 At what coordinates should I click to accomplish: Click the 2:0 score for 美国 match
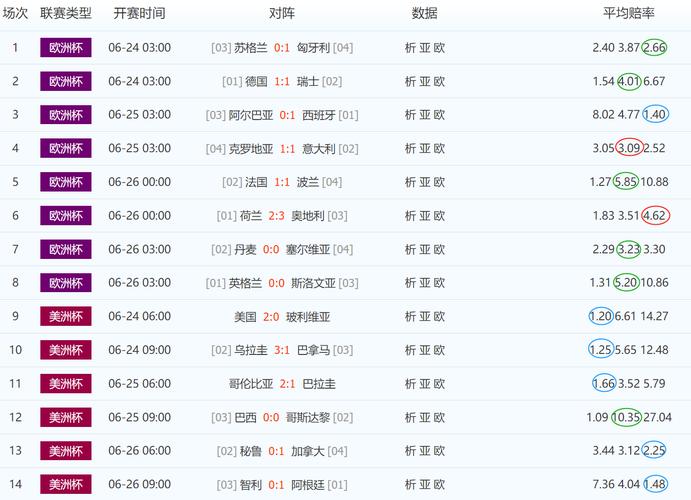point(271,317)
